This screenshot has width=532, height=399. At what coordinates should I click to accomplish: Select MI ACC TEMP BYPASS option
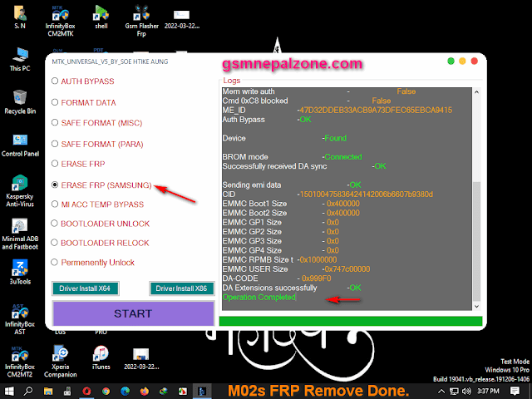97,204
